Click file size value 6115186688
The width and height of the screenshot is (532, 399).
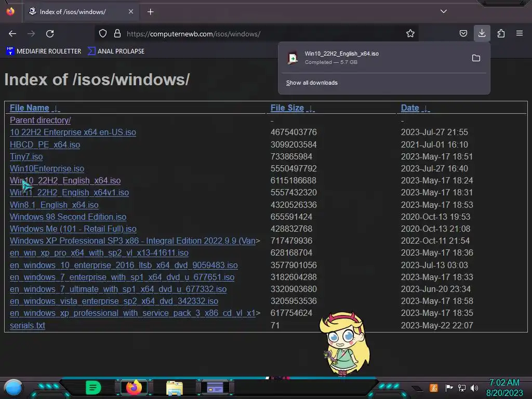(293, 180)
